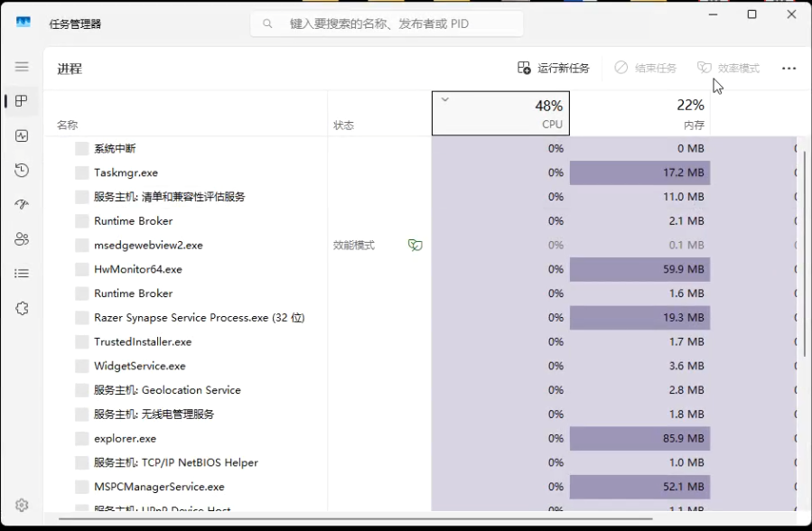
Task: Select the msedgewebview2.exe process row
Action: click(x=421, y=246)
